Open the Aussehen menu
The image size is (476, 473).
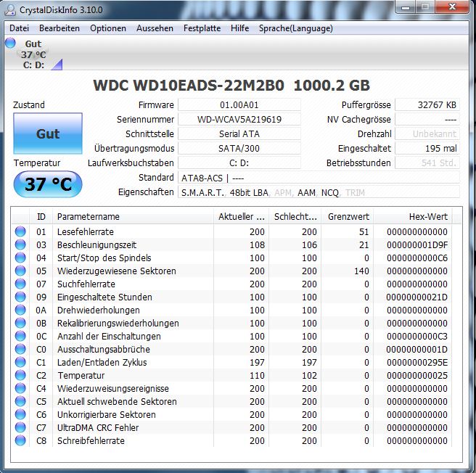point(155,28)
